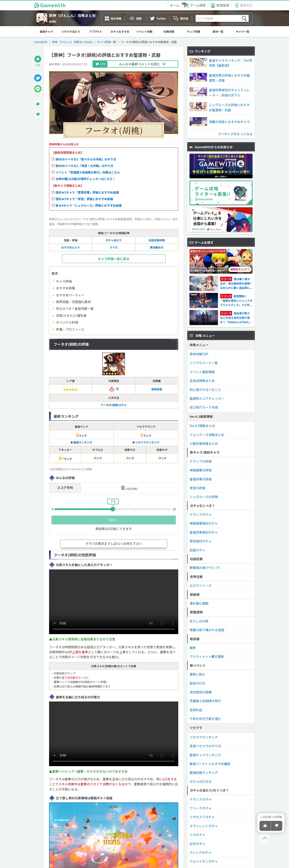Share via floating Twitter bird icon
Screen dimensions: 289x868
click(38, 78)
